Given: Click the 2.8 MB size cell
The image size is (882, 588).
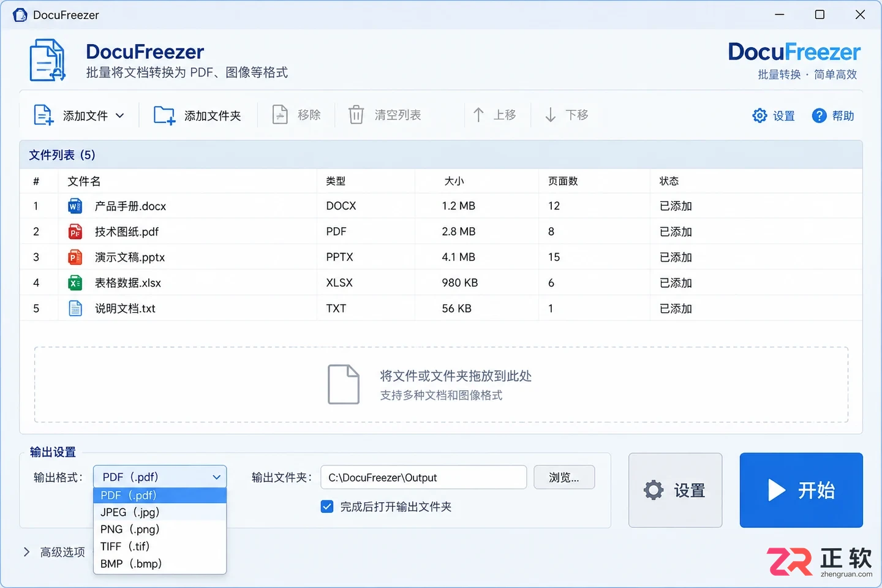Looking at the screenshot, I should click(459, 232).
